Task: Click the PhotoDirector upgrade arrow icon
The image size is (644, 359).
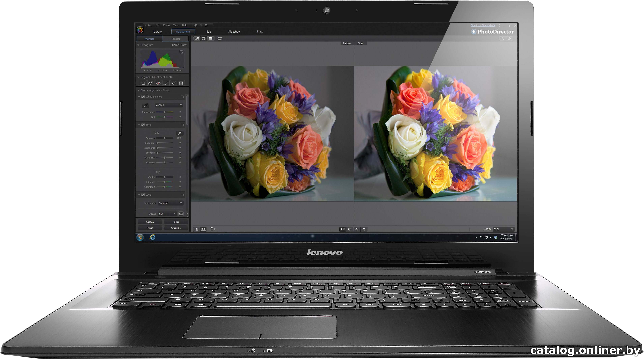Action: (474, 32)
